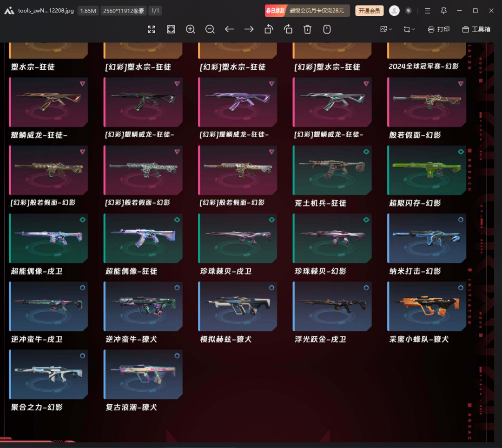This screenshot has height=448, width=502.
Task: Click the file name tools_zwN...12208.jpg
Action: tap(46, 11)
